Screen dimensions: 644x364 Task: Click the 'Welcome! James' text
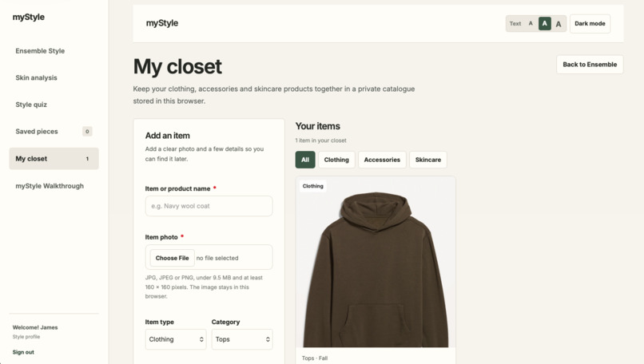35,327
